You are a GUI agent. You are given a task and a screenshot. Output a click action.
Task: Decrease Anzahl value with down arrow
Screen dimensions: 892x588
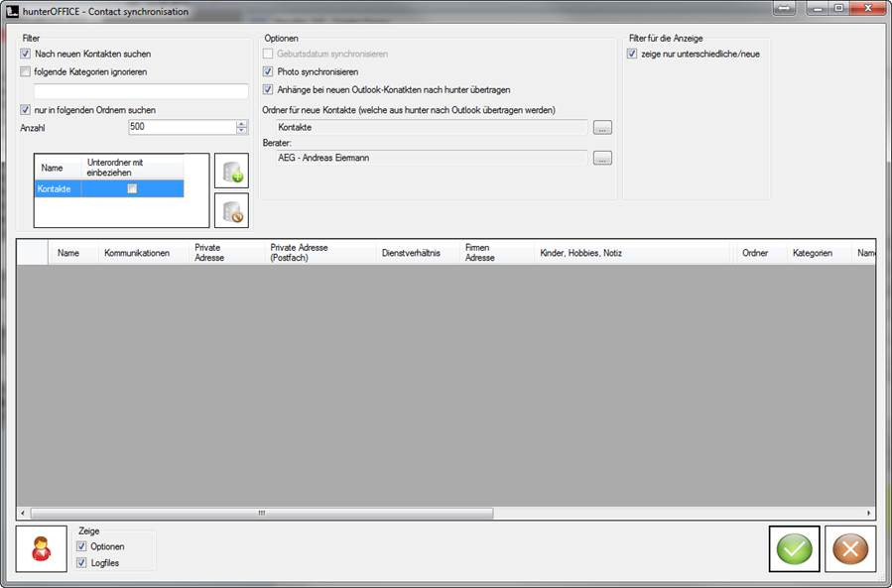click(x=241, y=131)
